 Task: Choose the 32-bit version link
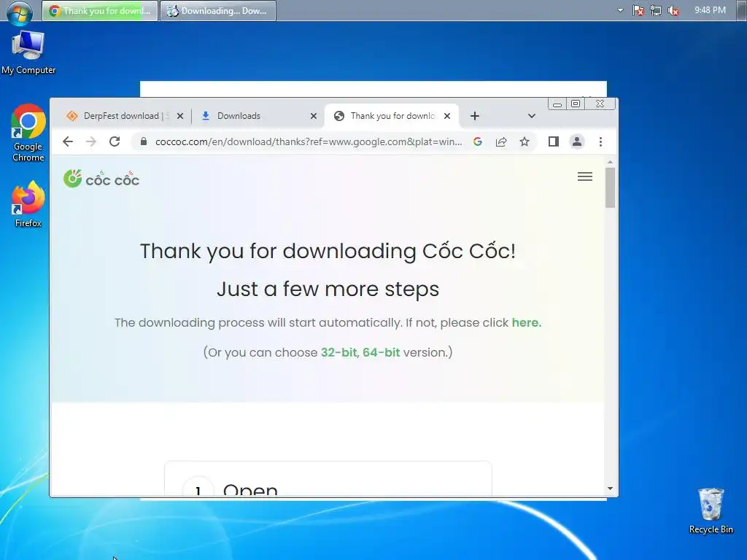(338, 352)
